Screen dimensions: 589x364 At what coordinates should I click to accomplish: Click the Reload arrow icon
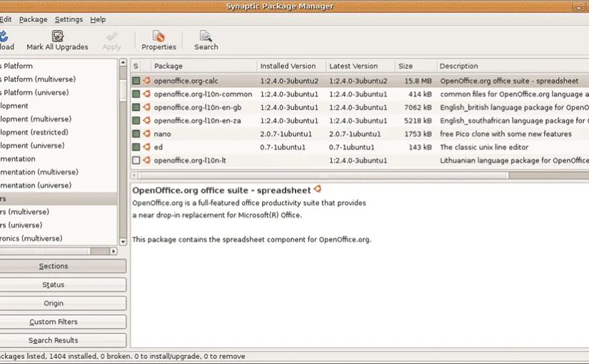click(4, 36)
